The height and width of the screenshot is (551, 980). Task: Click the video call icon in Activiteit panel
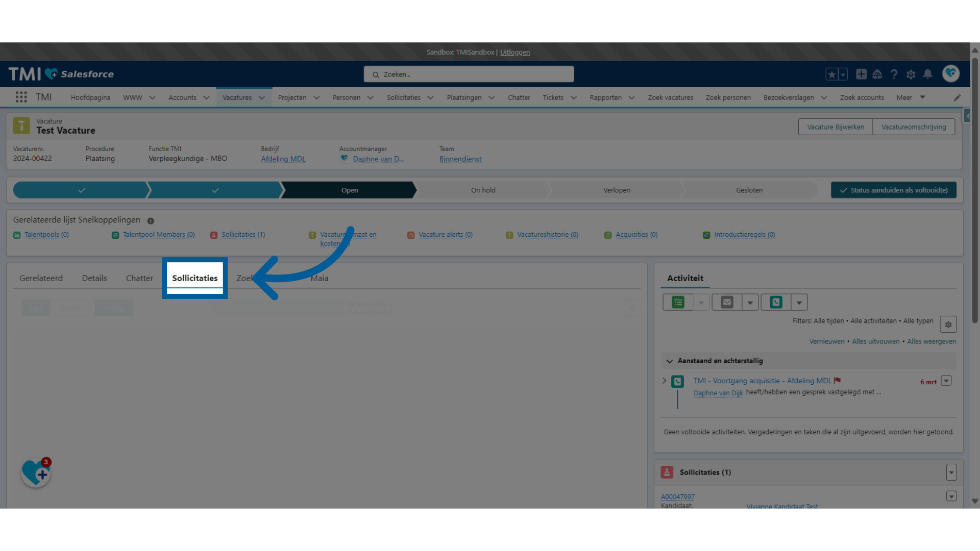pyautogui.click(x=776, y=302)
